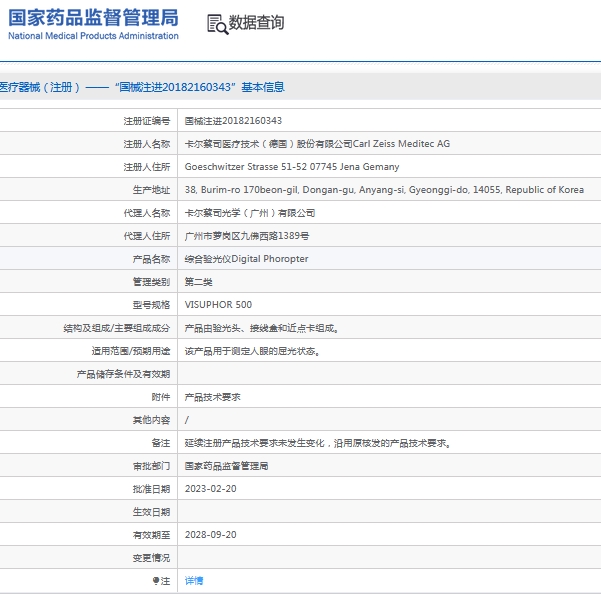Image resolution: width=601 pixels, height=597 pixels.
Task: Open the 详情 link in the 注 row
Action: 194,581
